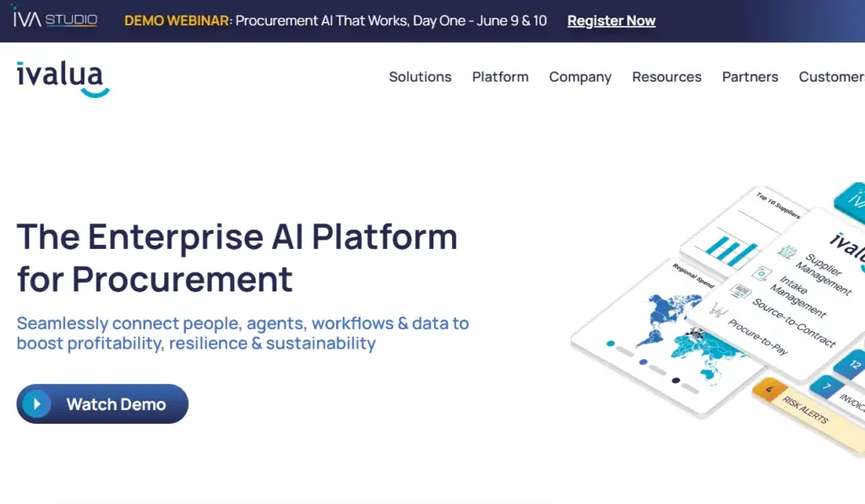Open the Customers menu

(831, 77)
